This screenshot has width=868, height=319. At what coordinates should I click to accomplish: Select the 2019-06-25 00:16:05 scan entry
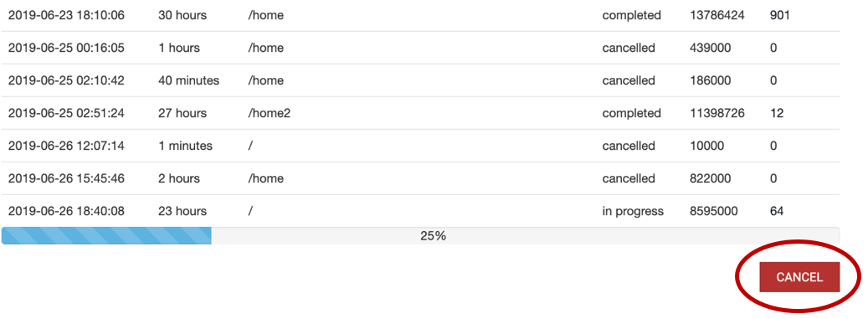tap(420, 49)
